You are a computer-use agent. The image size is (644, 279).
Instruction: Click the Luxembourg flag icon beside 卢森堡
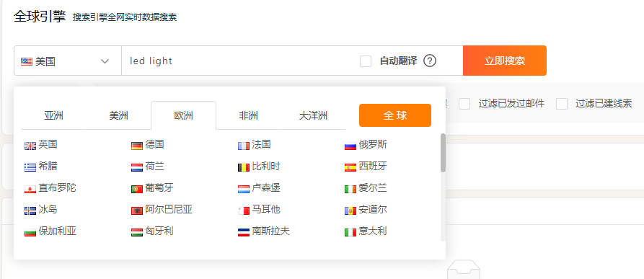click(x=244, y=189)
